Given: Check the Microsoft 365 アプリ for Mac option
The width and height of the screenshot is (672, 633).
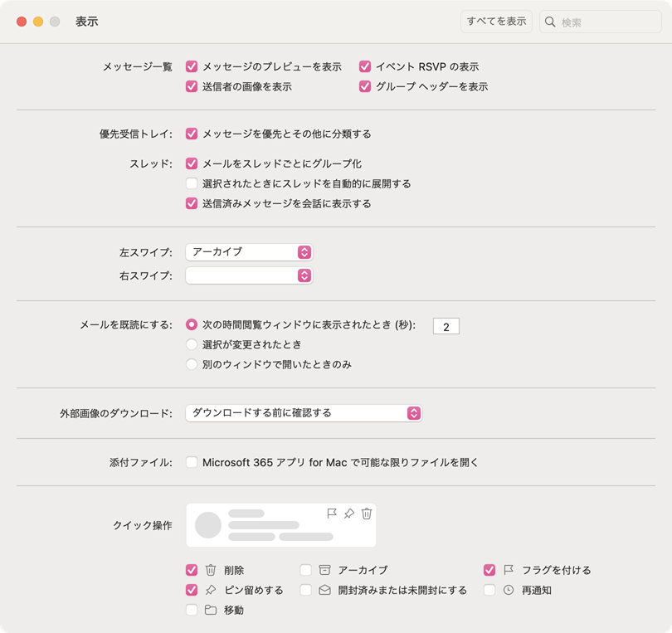Looking at the screenshot, I should (192, 462).
